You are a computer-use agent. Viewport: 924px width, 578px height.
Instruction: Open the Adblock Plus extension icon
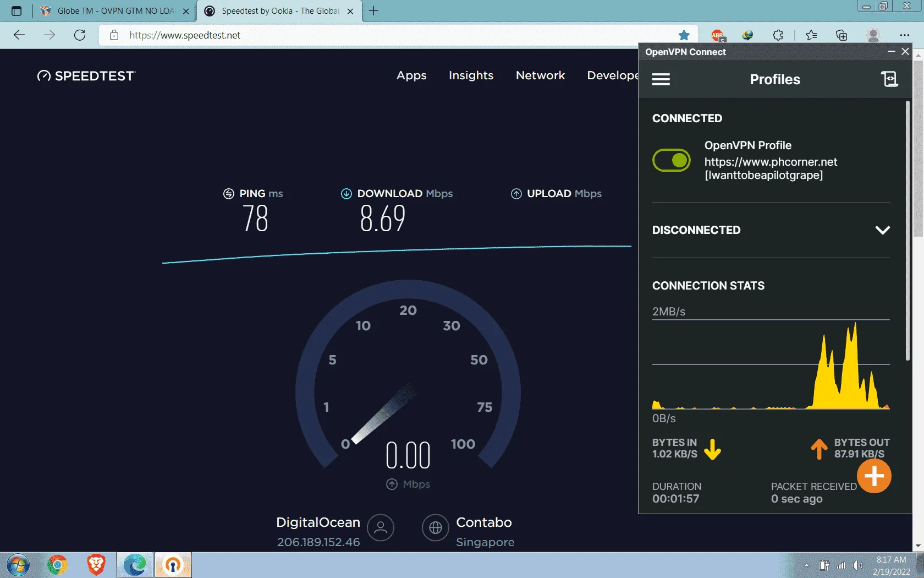(718, 35)
